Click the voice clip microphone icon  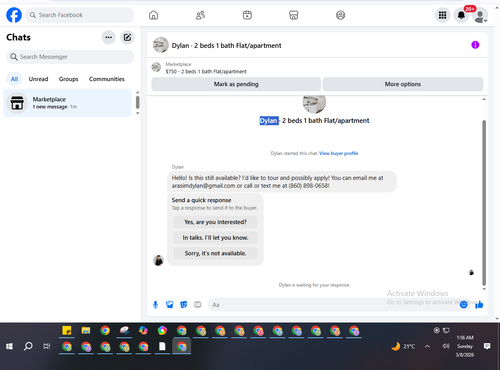coord(155,305)
